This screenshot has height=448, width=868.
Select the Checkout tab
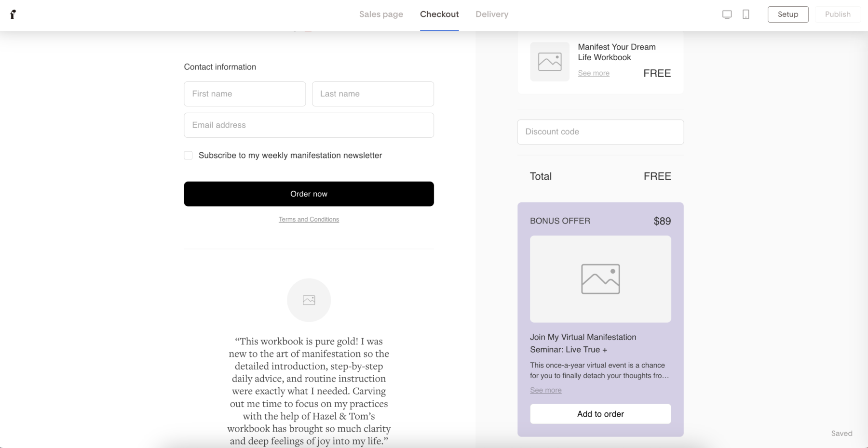[x=439, y=14]
